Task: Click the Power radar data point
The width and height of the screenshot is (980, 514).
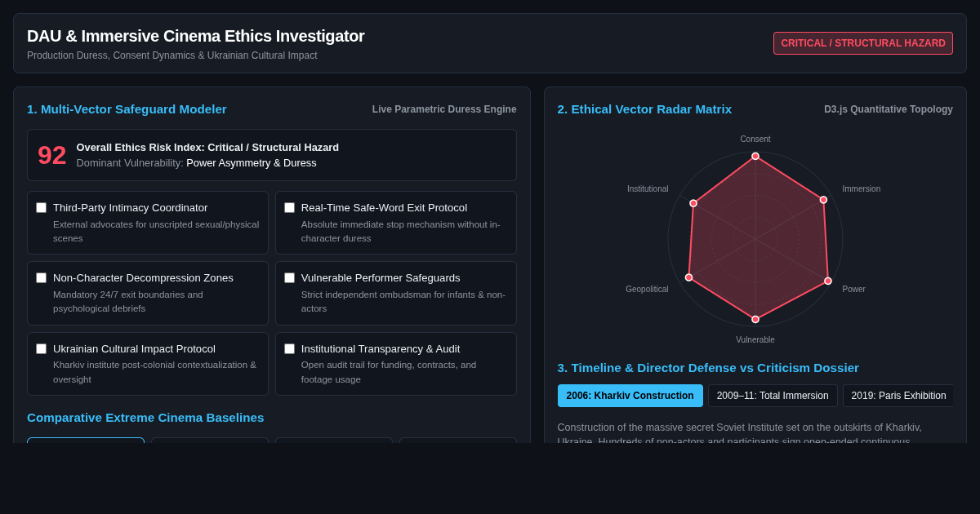Action: click(x=828, y=281)
